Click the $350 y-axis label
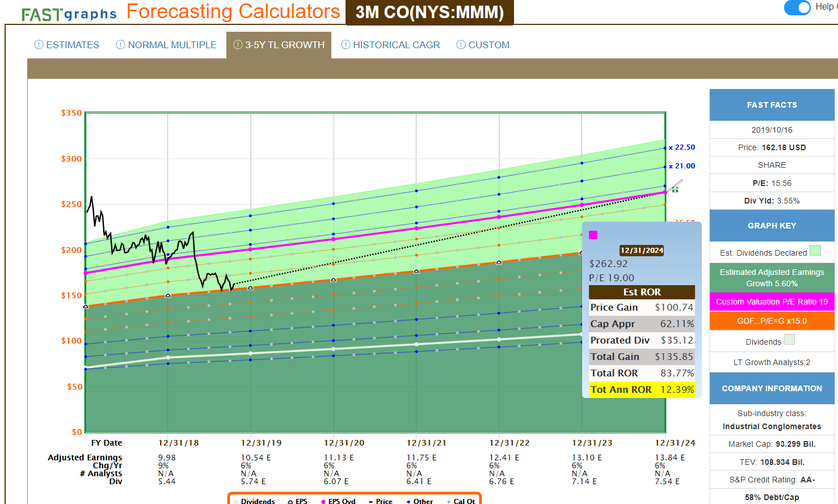 point(71,113)
